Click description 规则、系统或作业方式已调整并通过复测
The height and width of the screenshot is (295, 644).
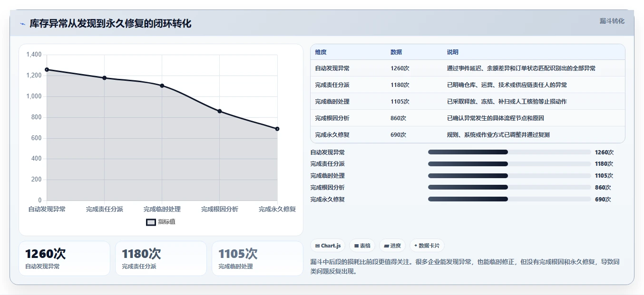coord(498,135)
